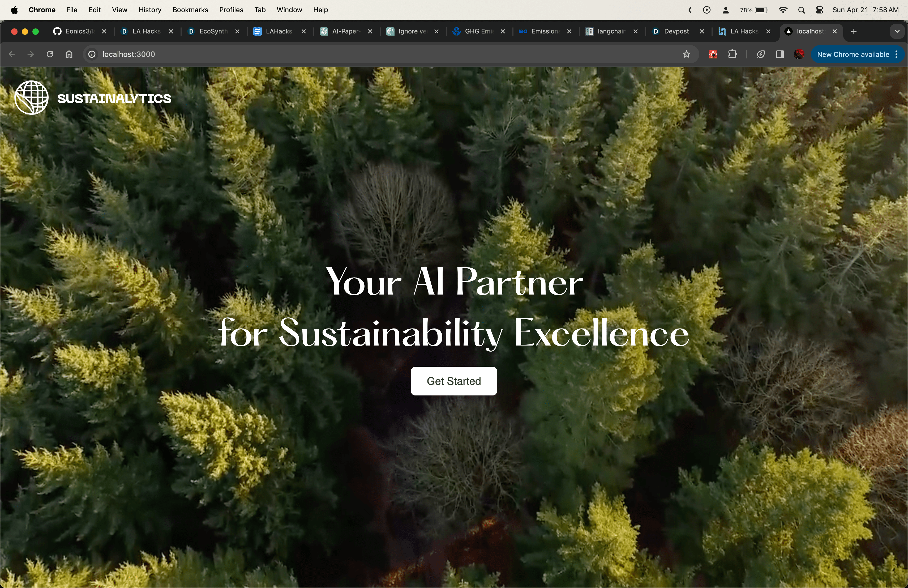
Task: Open macOS Control Center toggles icon
Action: pyautogui.click(x=819, y=10)
